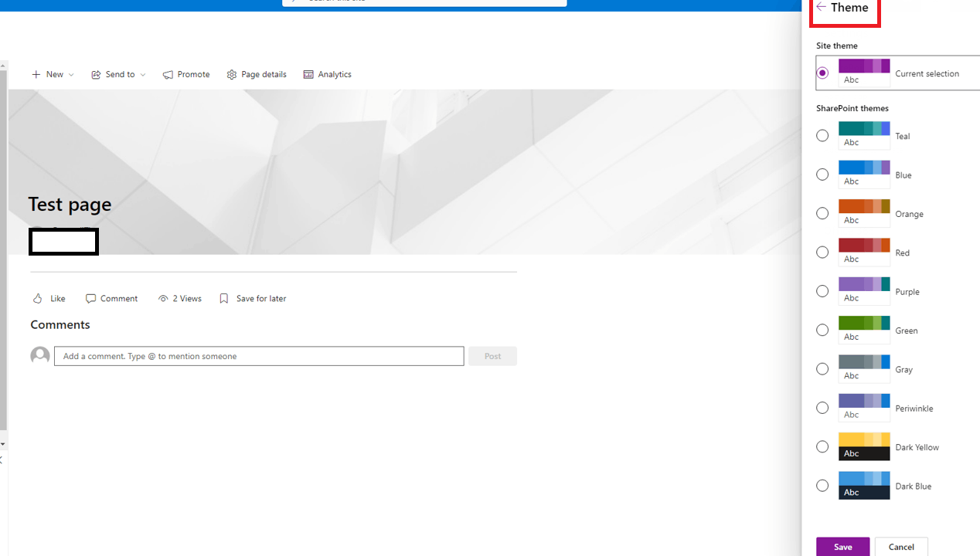Screen dimensions: 980x556
Task: Save the theme selection
Action: pos(842,547)
